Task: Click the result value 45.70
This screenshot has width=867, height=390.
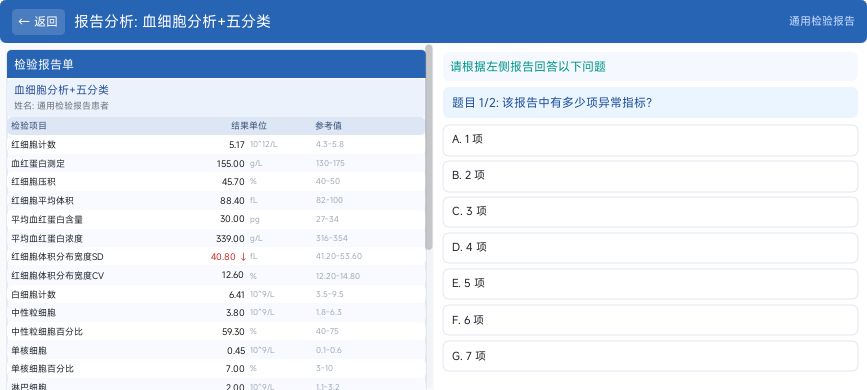Action: (233, 182)
